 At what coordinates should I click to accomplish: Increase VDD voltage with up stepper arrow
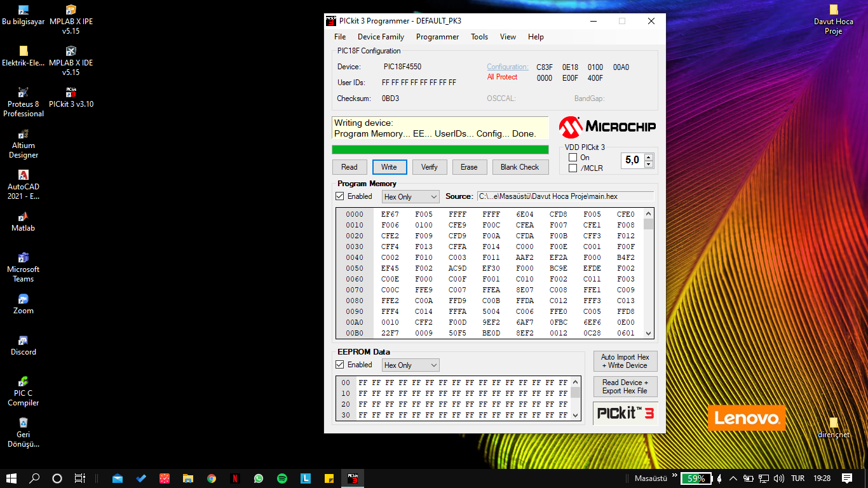[x=648, y=157]
